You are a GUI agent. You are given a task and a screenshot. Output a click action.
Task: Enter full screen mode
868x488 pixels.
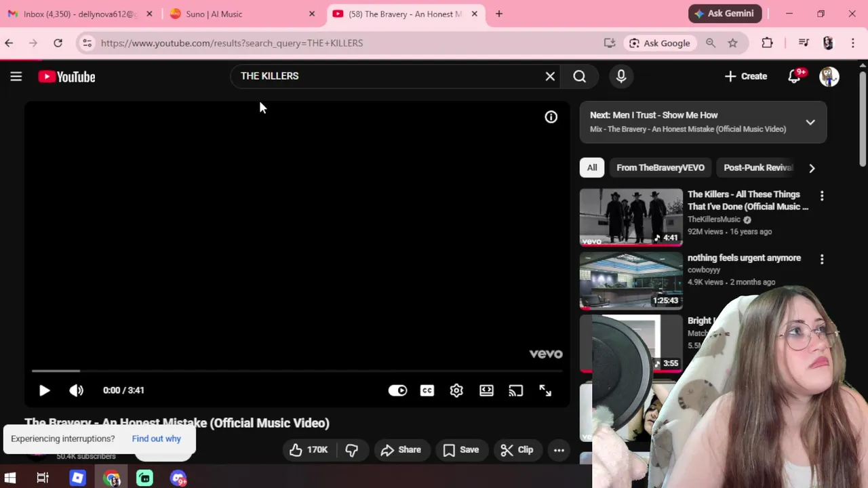pyautogui.click(x=545, y=390)
